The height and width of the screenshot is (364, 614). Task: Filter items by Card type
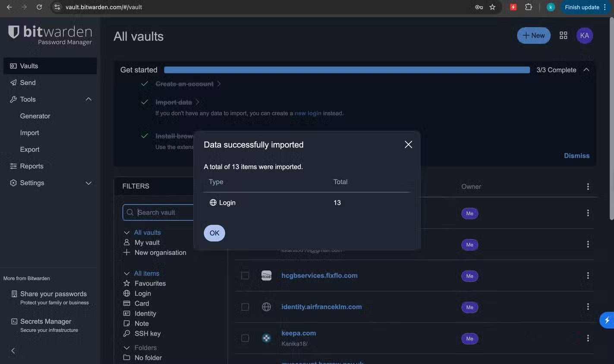(142, 303)
